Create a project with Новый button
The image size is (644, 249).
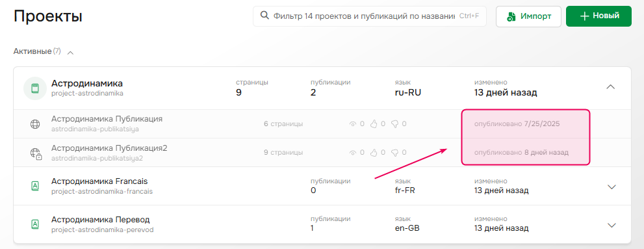599,16
